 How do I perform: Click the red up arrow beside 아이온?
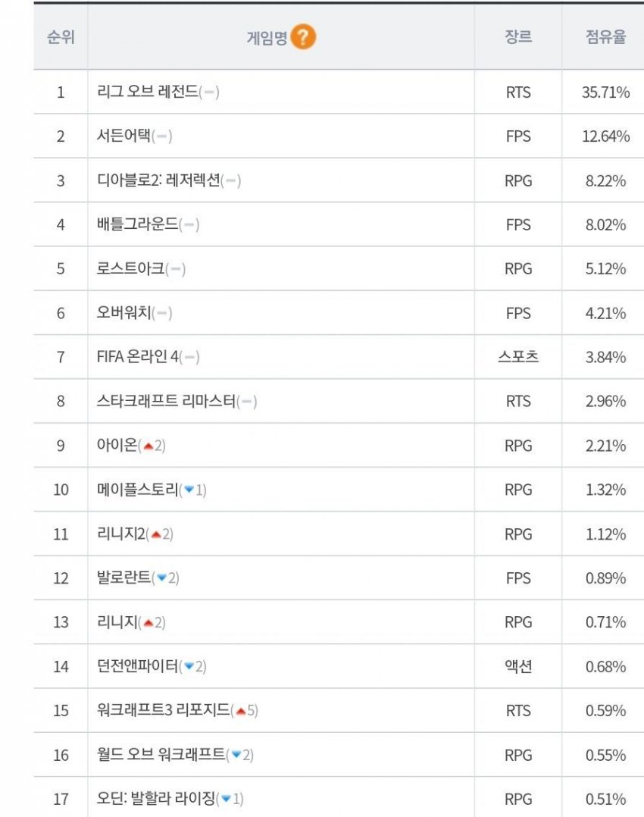point(148,446)
